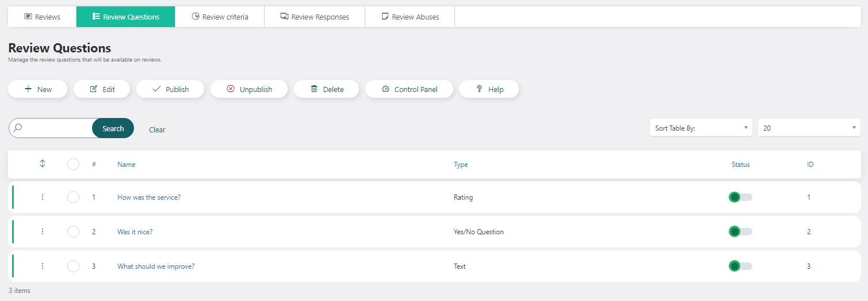Click the magnifier icon in search box
868x301 pixels.
coord(17,128)
